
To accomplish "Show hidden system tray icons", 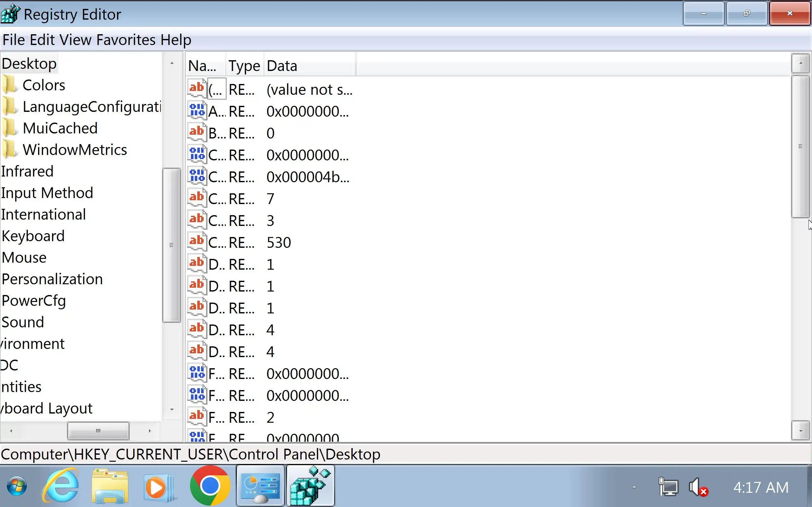I will (634, 487).
